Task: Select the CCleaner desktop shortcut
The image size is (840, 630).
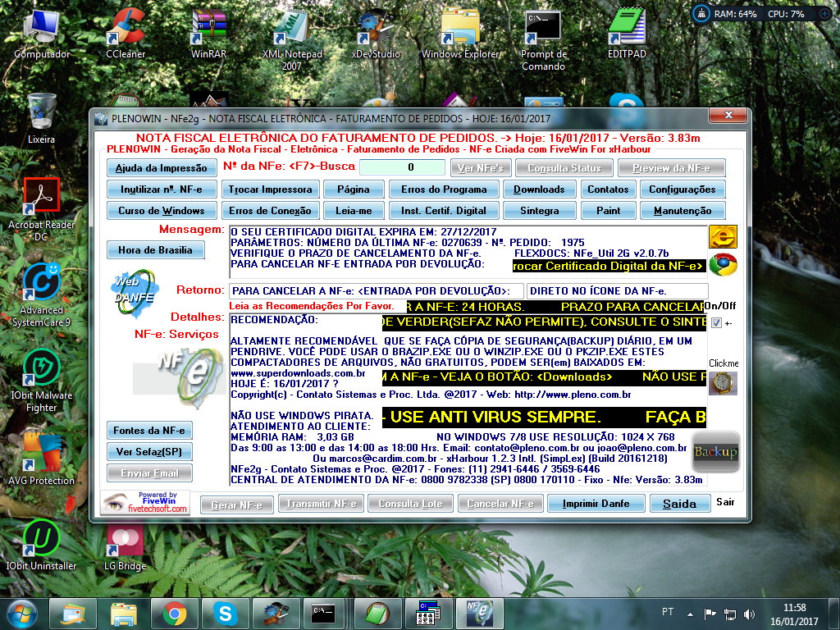Action: 126,33
